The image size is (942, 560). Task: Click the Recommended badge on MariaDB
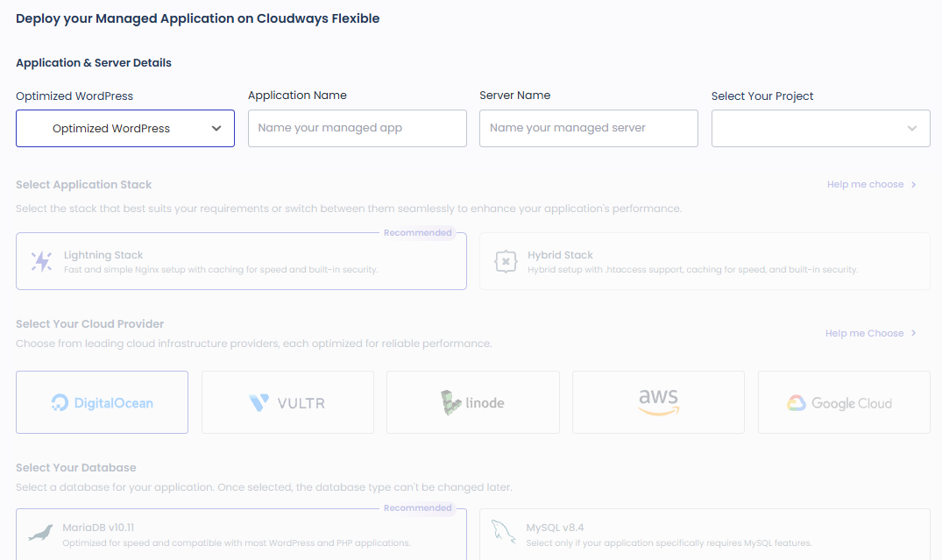[417, 507]
